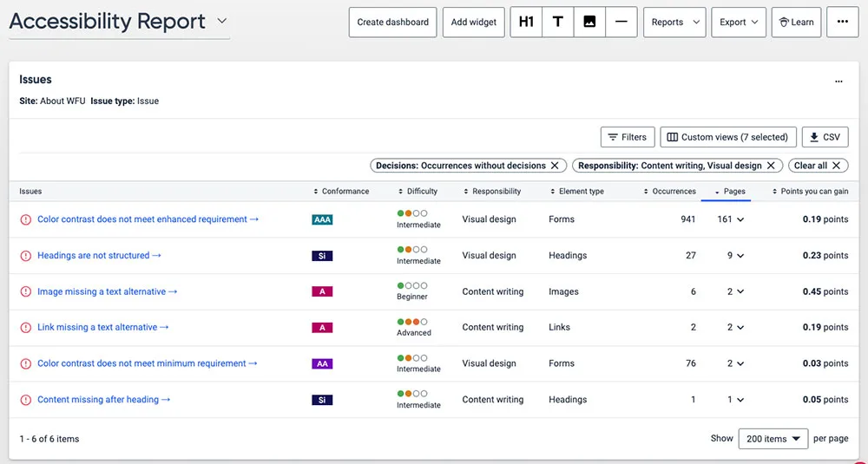Sort by the Conformance column

(x=341, y=192)
